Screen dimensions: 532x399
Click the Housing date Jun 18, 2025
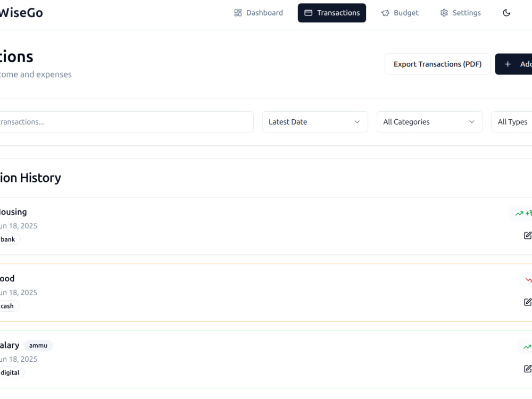18,226
